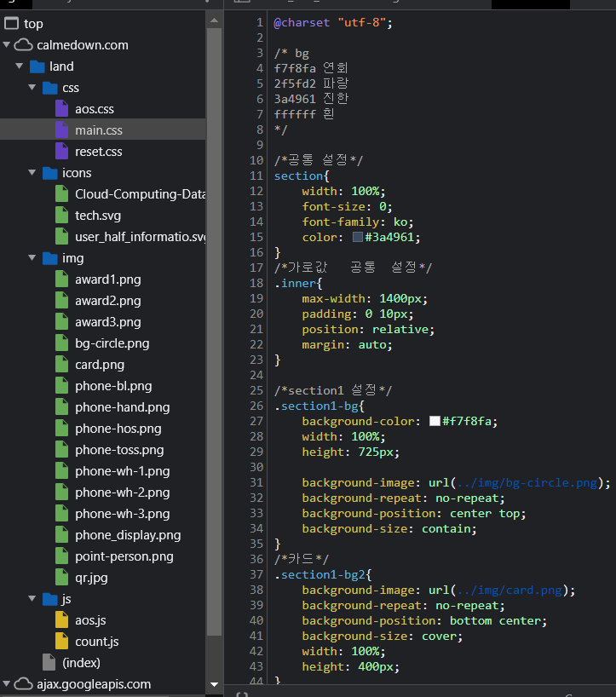This screenshot has height=697, width=616.
Task: Click the phone_display.png file icon
Action: click(62, 535)
